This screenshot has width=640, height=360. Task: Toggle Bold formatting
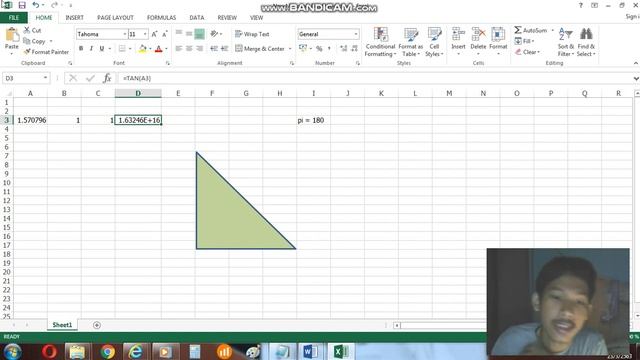pyautogui.click(x=81, y=49)
